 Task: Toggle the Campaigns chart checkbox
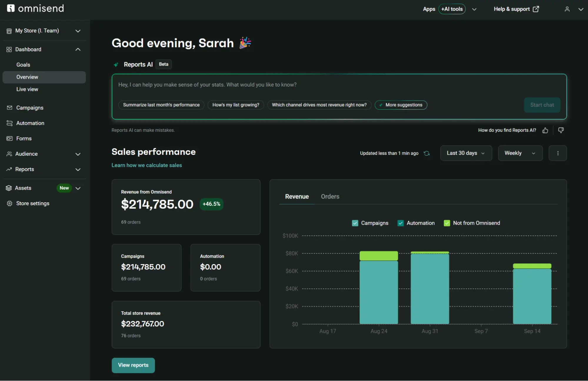click(355, 223)
